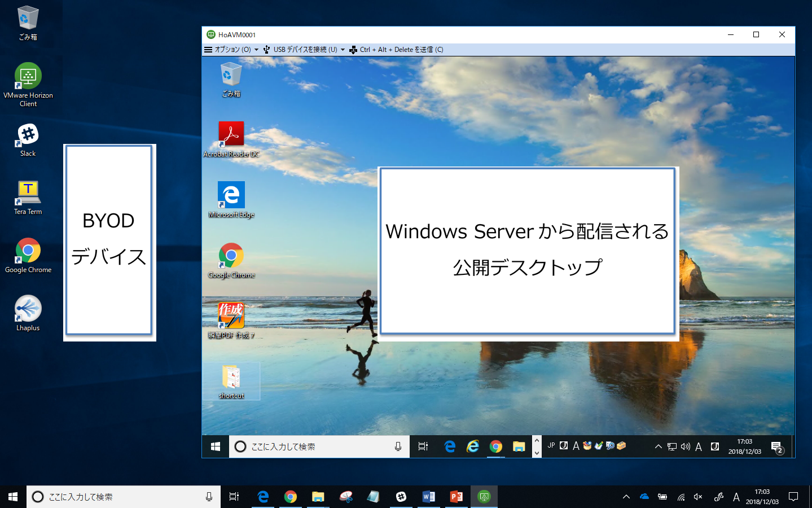Toggle the muted volume icon in host tray
This screenshot has width=812, height=508.
698,497
